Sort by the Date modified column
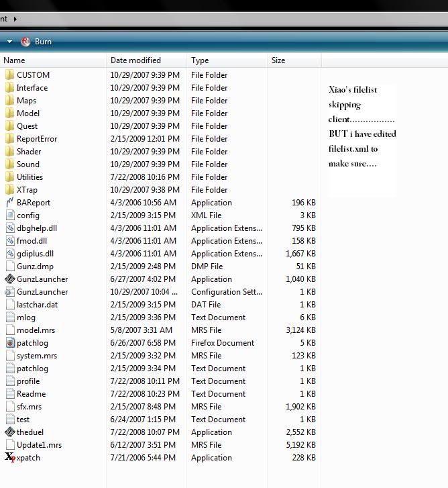 click(x=135, y=60)
